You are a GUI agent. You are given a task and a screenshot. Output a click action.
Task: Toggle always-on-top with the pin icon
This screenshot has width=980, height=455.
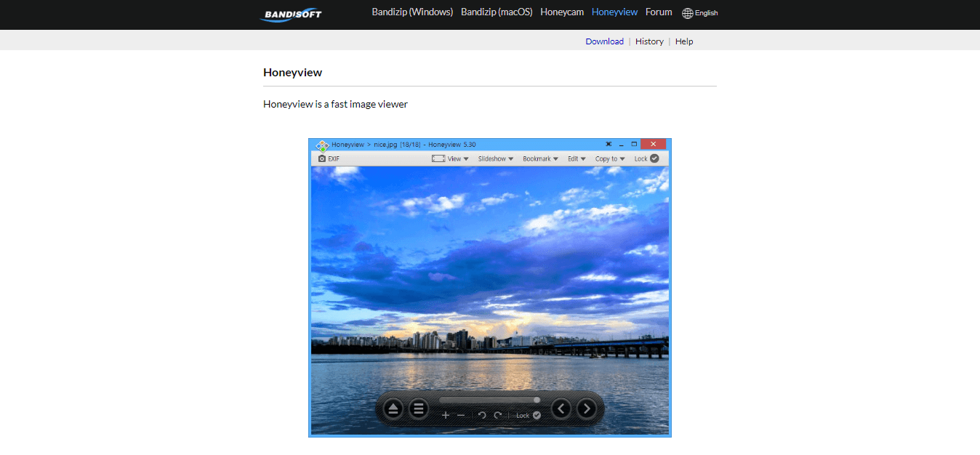[x=609, y=143]
